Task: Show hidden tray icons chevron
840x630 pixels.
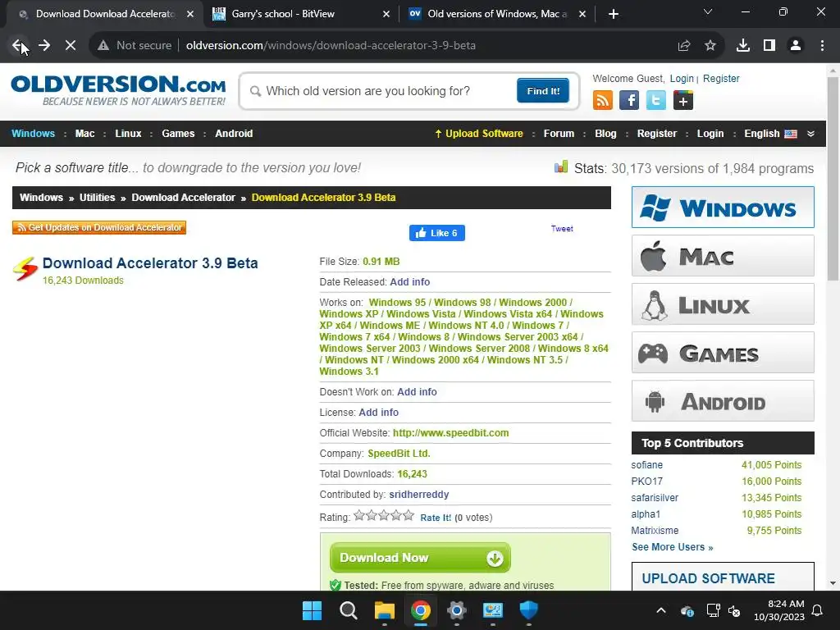Action: pyautogui.click(x=661, y=610)
